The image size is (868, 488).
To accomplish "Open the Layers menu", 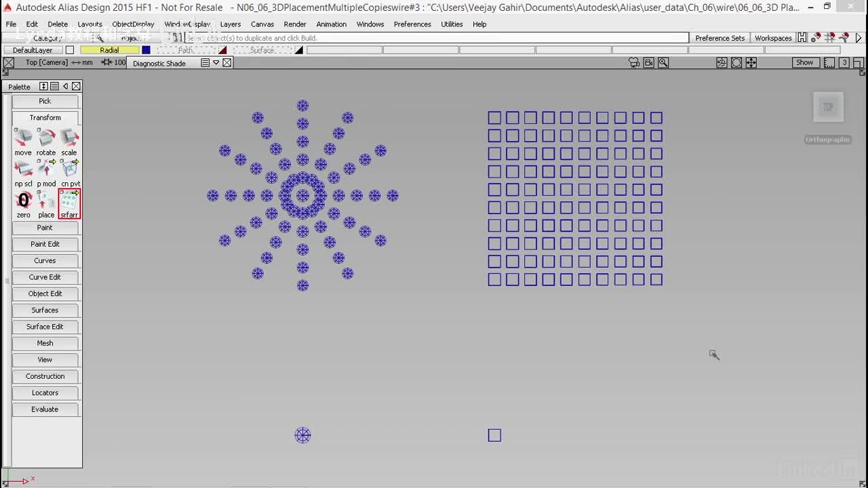I will point(231,24).
